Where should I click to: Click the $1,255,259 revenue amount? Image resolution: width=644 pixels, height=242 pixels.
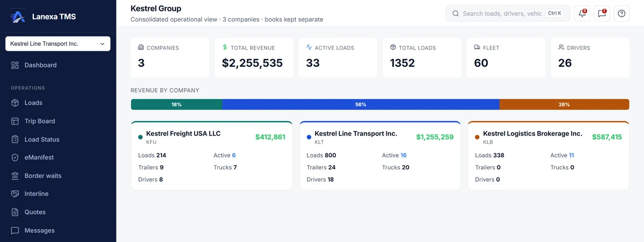pyautogui.click(x=435, y=137)
